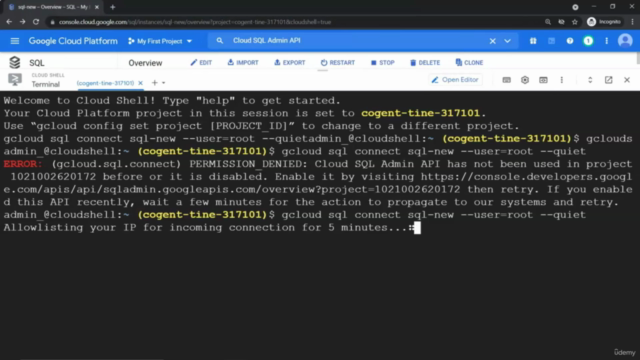This screenshot has width=640, height=360.
Task: Select the sql-new Overview browser tab
Action: [x=53, y=7]
